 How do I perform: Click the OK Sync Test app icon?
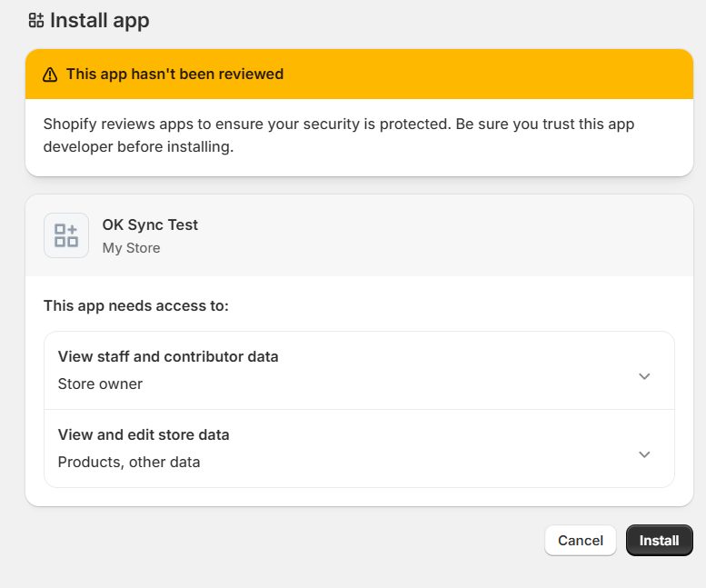tap(66, 235)
